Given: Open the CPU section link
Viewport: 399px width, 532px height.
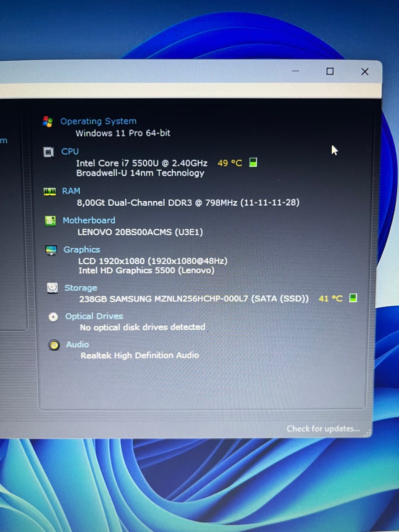Looking at the screenshot, I should [70, 151].
